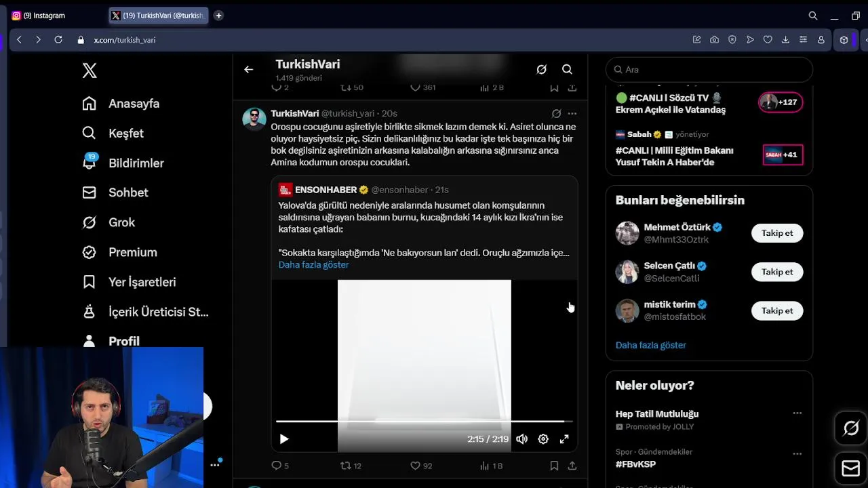Image resolution: width=868 pixels, height=488 pixels.
Task: Open account menu dots near webcam
Action: pos(215,465)
